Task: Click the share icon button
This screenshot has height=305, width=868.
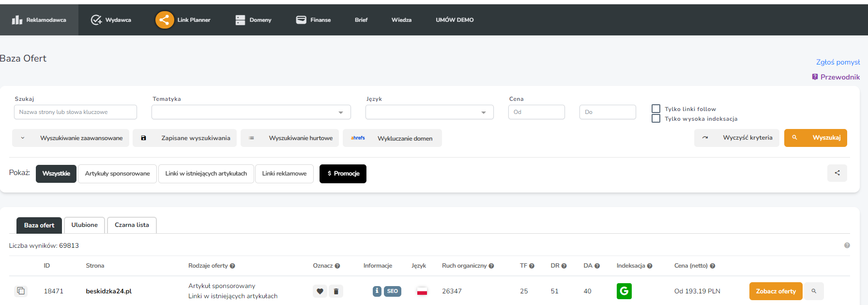Action: point(837,173)
